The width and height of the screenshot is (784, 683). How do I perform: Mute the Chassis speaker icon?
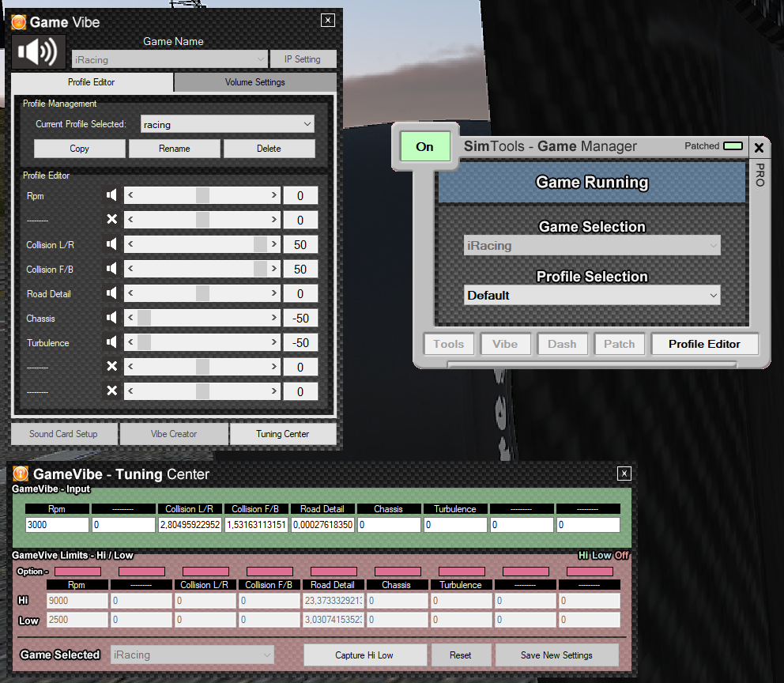point(112,318)
